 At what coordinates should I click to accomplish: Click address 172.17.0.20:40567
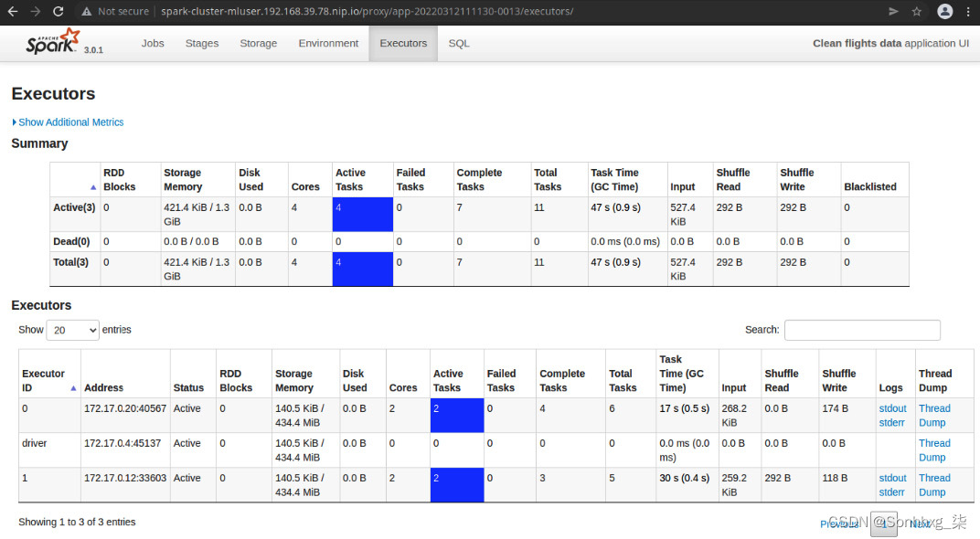tap(125, 407)
